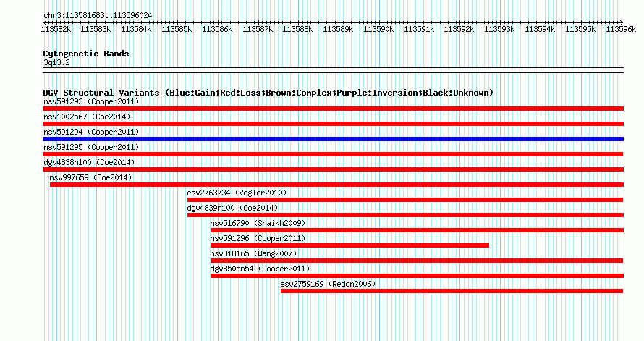The height and width of the screenshot is (341, 644).
Task: Click the shorter nsv591296 (Cooper2011) red bar
Action: point(349,245)
